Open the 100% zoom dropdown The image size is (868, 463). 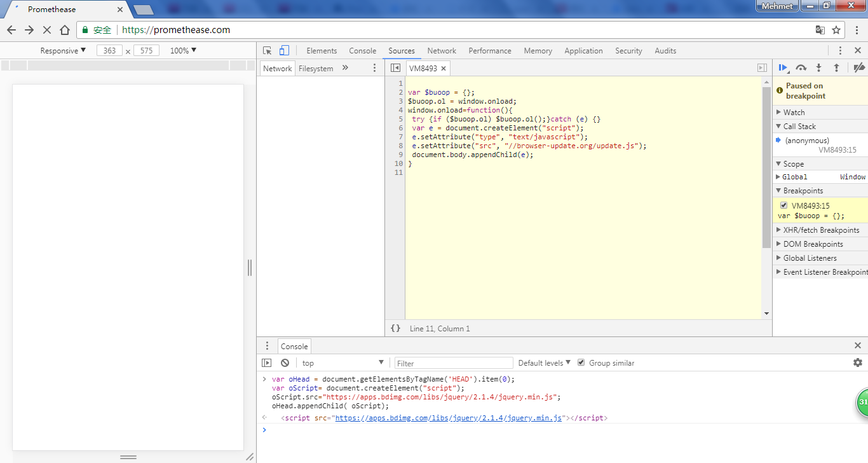(183, 51)
